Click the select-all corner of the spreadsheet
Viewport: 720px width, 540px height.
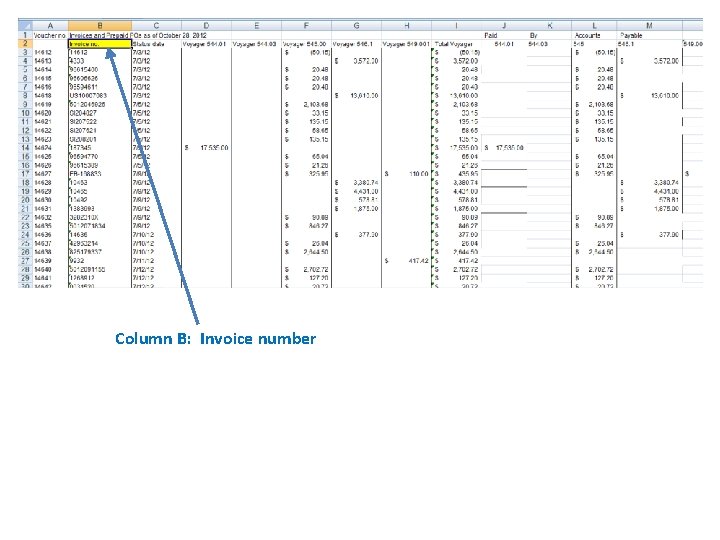point(25,26)
